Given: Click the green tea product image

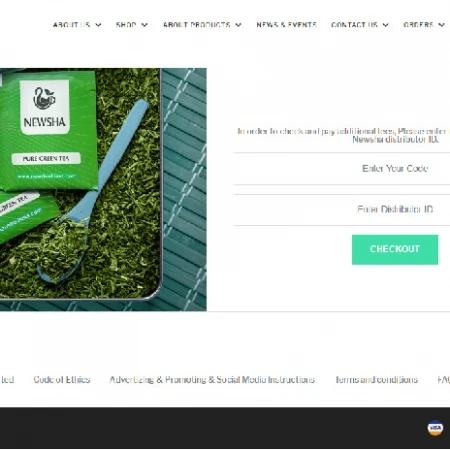Looking at the screenshot, I should 103,189.
